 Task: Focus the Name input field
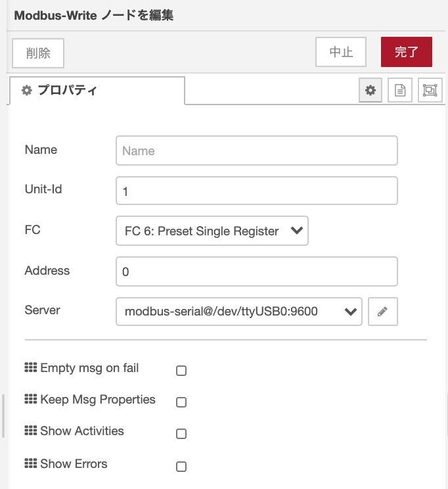(257, 151)
